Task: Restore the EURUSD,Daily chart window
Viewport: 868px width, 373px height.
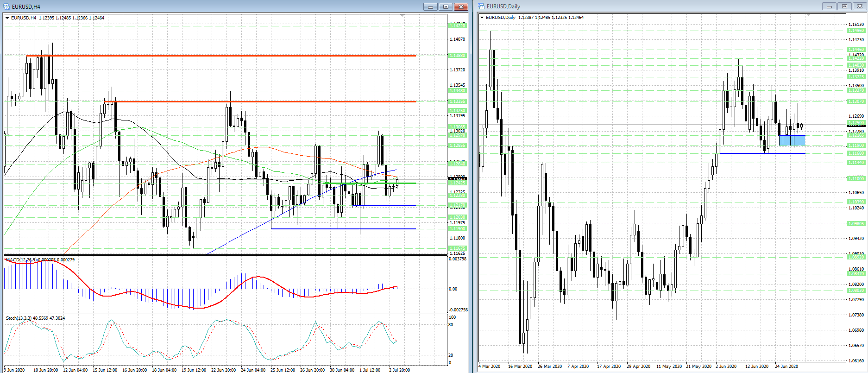Action: click(x=844, y=6)
